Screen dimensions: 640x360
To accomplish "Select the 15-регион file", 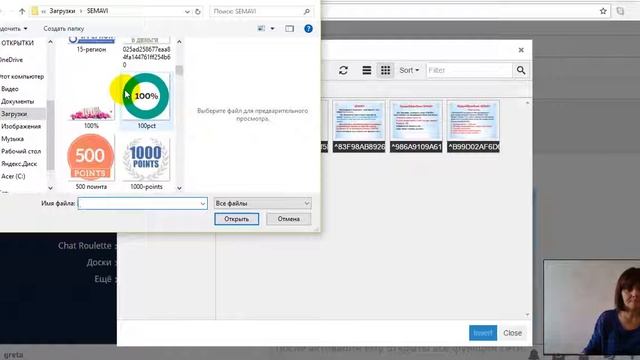I will (x=91, y=45).
